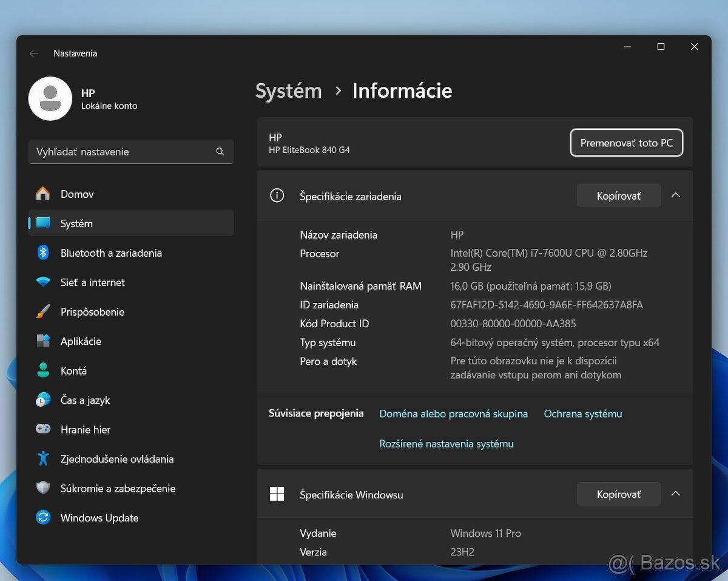Image resolution: width=728 pixels, height=581 pixels.
Task: Open Kontá accounts icon
Action: click(43, 371)
